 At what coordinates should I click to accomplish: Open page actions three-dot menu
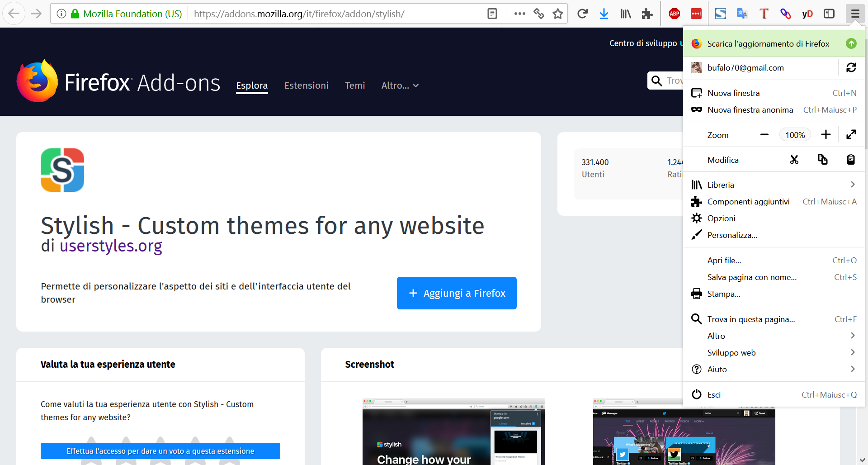[519, 14]
